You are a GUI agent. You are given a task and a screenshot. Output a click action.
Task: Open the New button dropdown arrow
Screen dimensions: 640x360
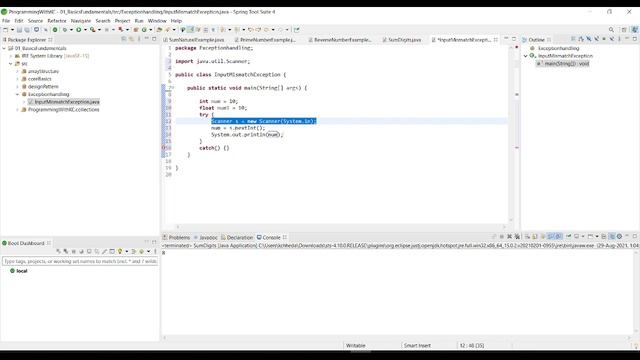12,30
